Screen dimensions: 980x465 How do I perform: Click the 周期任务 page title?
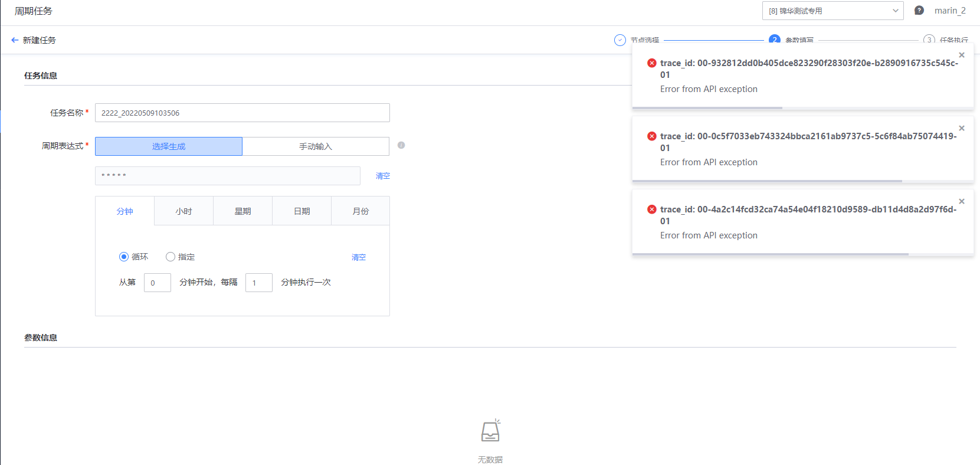[x=34, y=11]
